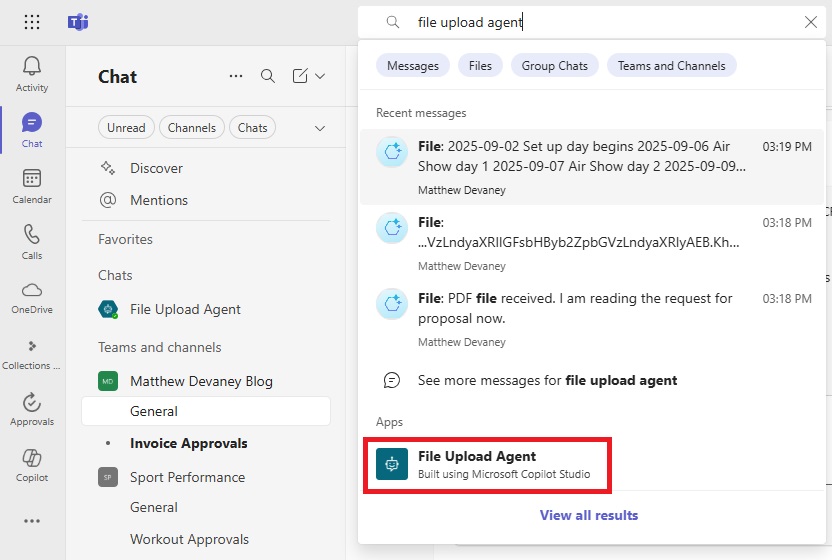Show more apps ellipsis in sidebar
The width and height of the screenshot is (832, 560).
point(32,521)
